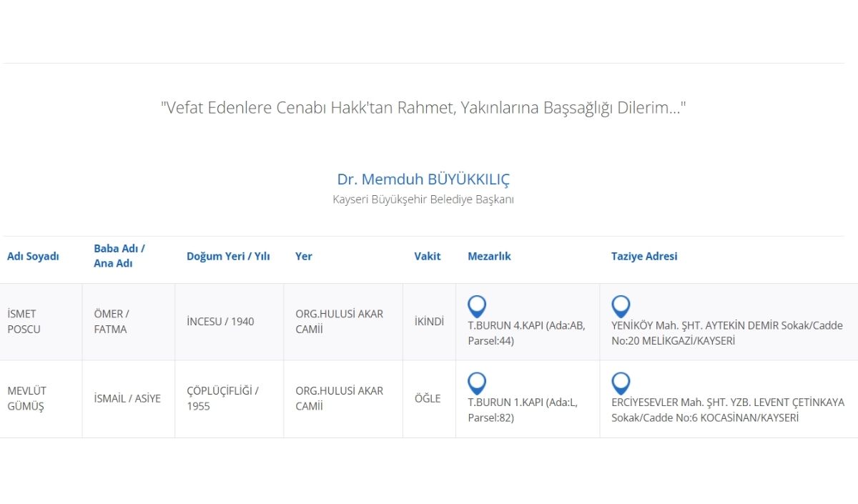858x504 pixels.
Task: Click the Yer column header
Action: coord(304,256)
